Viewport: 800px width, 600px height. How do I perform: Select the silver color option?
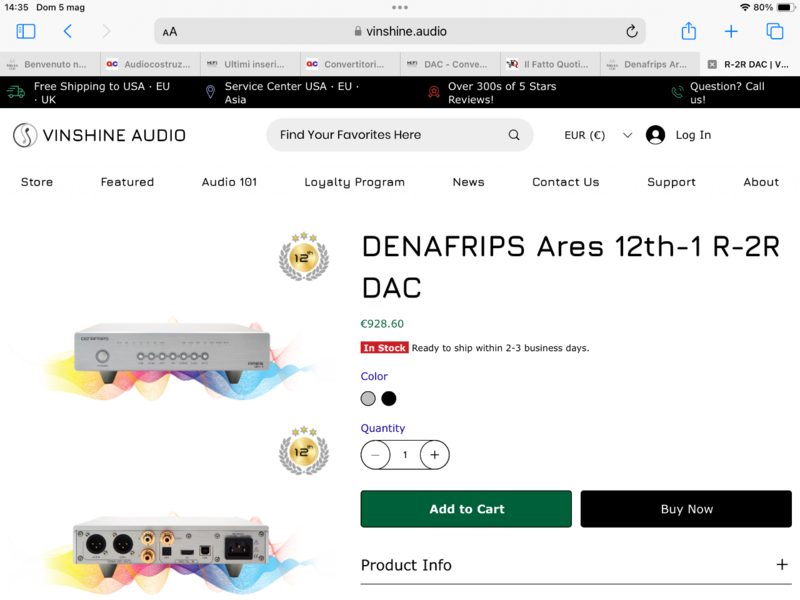point(368,398)
